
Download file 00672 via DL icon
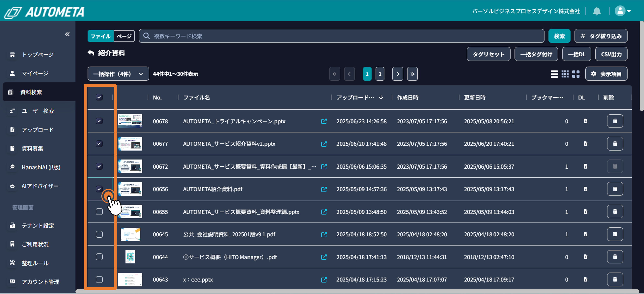[586, 166]
